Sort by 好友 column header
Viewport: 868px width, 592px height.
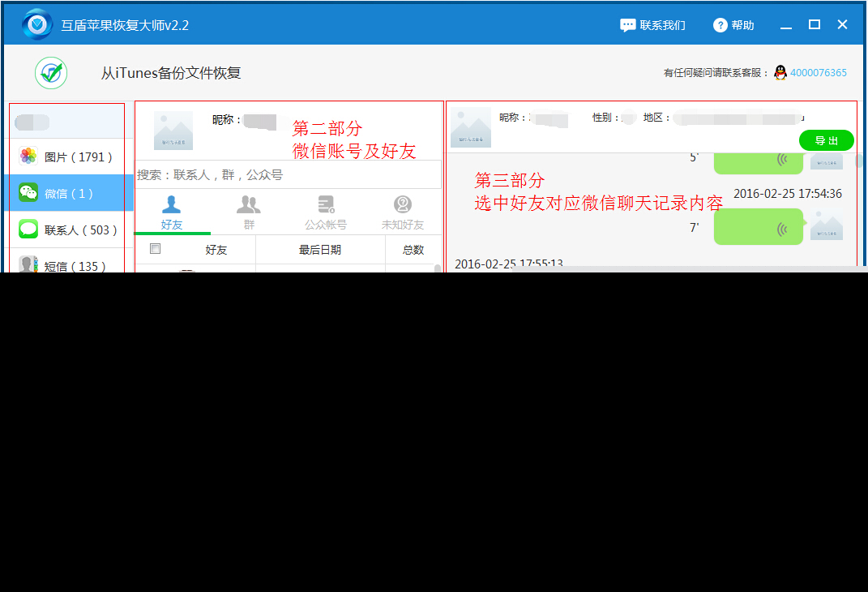click(x=216, y=250)
